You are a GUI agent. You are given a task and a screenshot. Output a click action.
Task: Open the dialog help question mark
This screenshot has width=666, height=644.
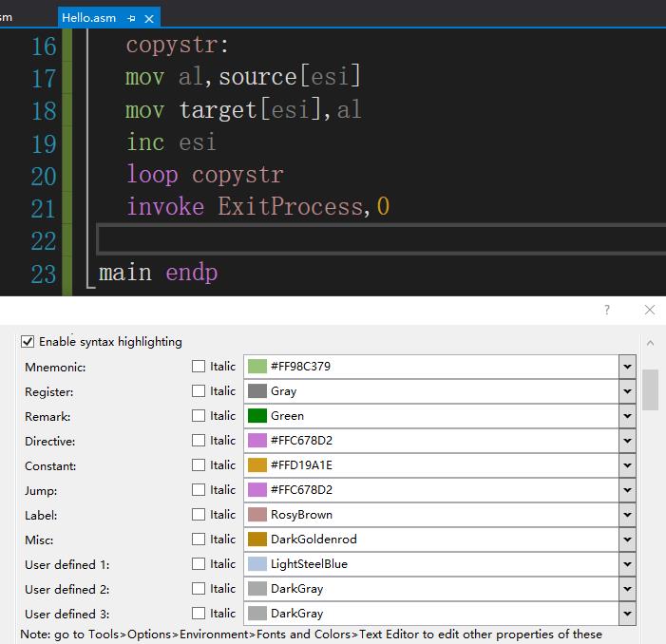click(607, 310)
